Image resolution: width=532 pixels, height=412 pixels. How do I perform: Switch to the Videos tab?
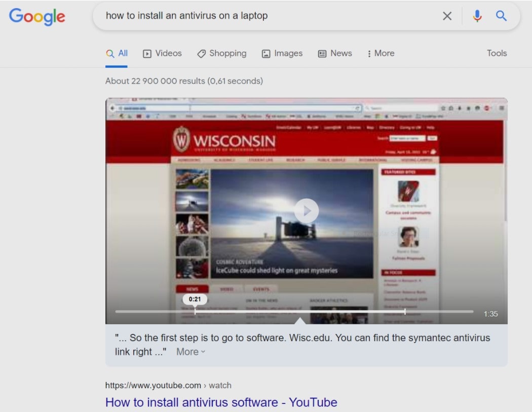coord(162,53)
